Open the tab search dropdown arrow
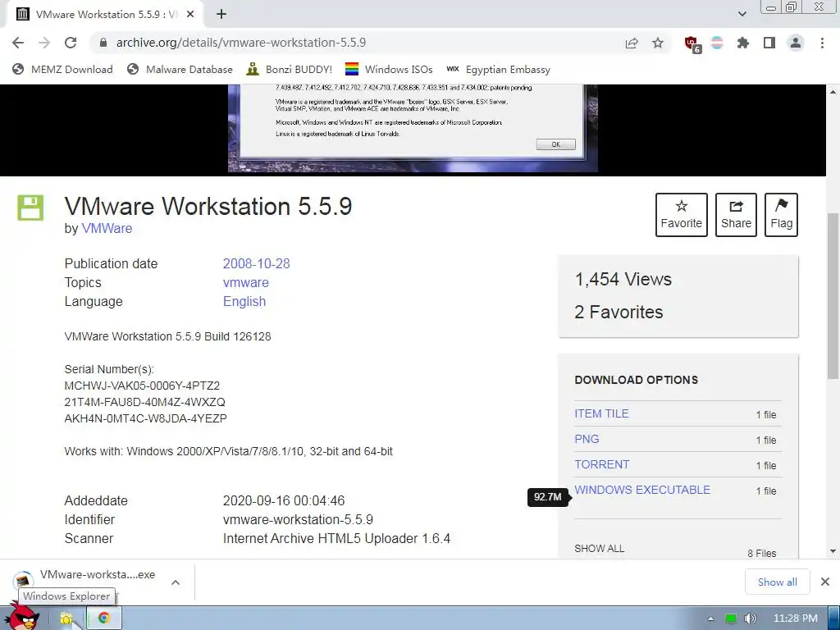The image size is (840, 630). [x=742, y=14]
